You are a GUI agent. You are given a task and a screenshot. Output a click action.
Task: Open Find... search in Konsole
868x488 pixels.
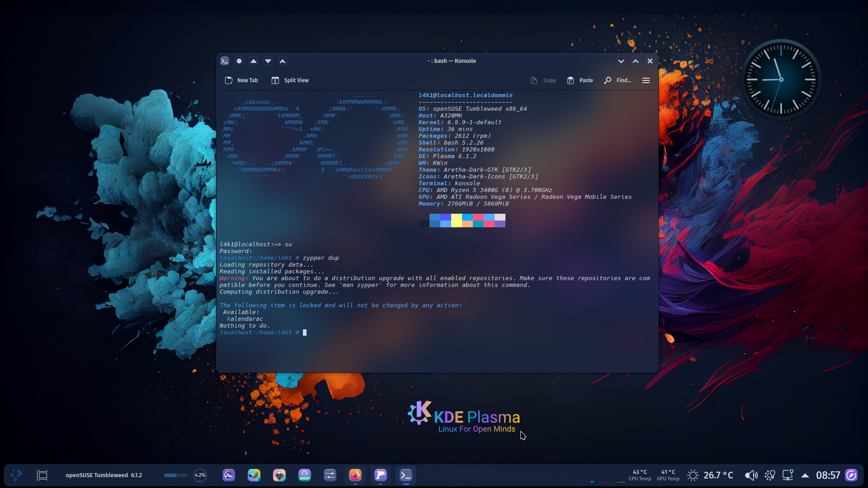618,80
